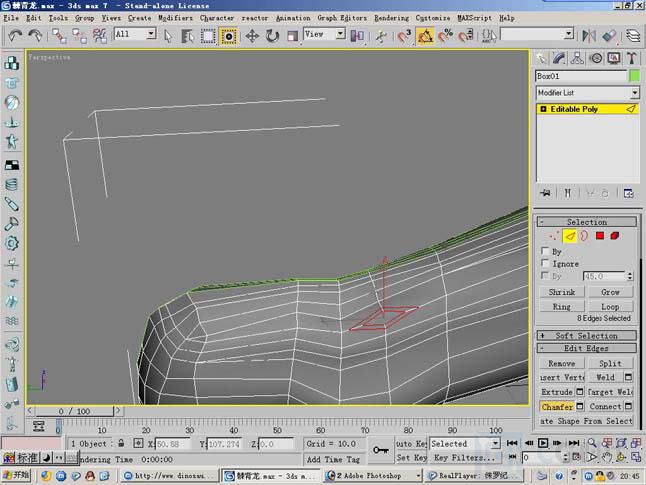
Task: Toggle Set Key mode
Action: point(411,457)
